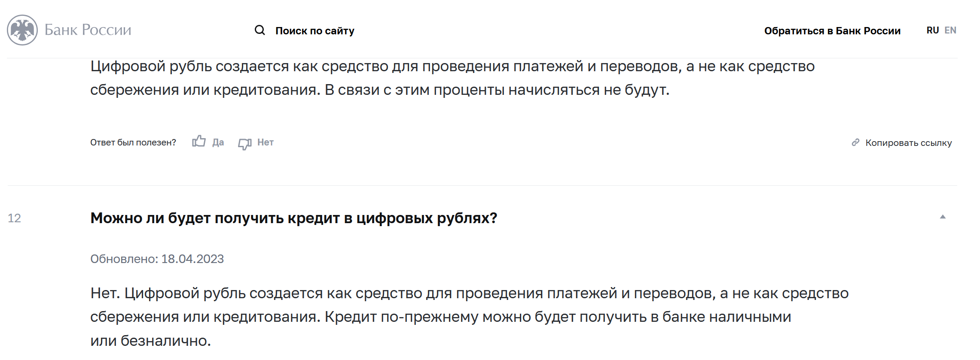Switch site language to EN

pos(950,30)
